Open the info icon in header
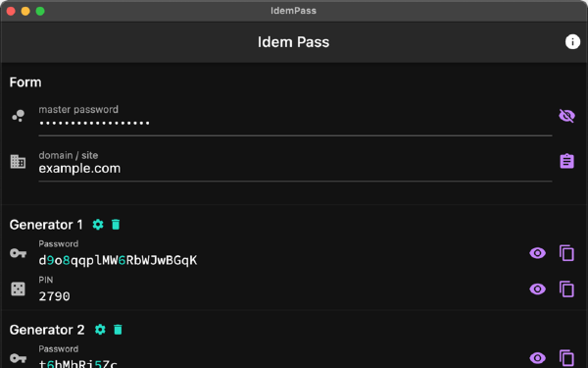This screenshot has width=588, height=368. tap(572, 41)
